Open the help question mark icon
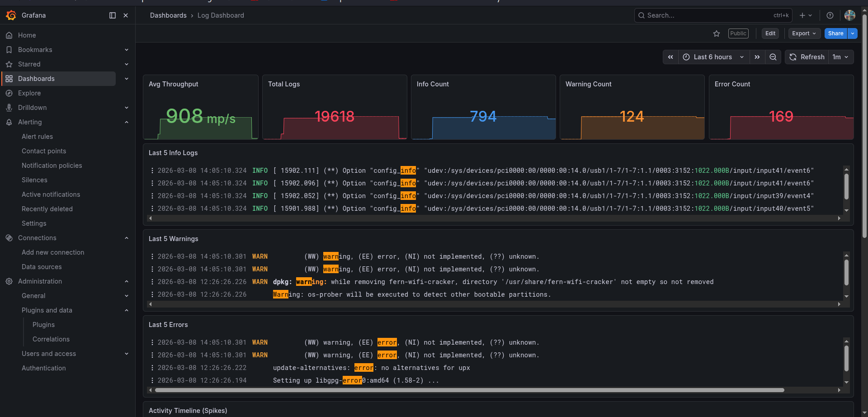The height and width of the screenshot is (417, 868). (830, 15)
